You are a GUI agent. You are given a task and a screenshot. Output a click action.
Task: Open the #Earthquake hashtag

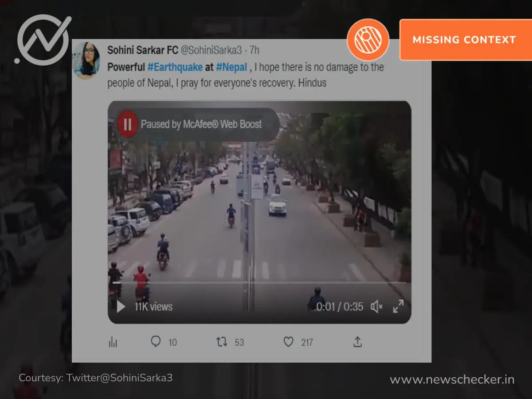175,67
